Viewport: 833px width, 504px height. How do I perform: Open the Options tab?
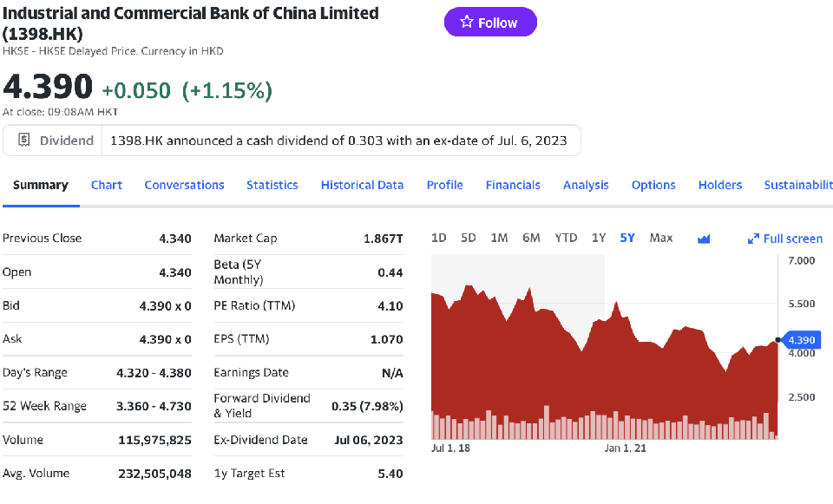coord(653,185)
